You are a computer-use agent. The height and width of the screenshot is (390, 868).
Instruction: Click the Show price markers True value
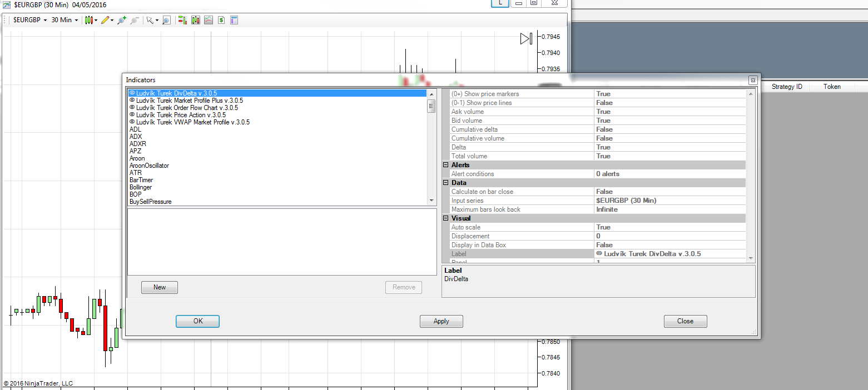tap(670, 94)
